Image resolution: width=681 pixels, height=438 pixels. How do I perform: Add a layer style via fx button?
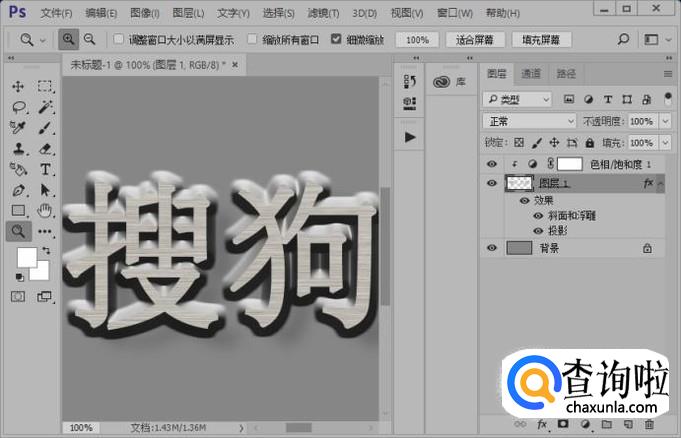click(x=542, y=424)
